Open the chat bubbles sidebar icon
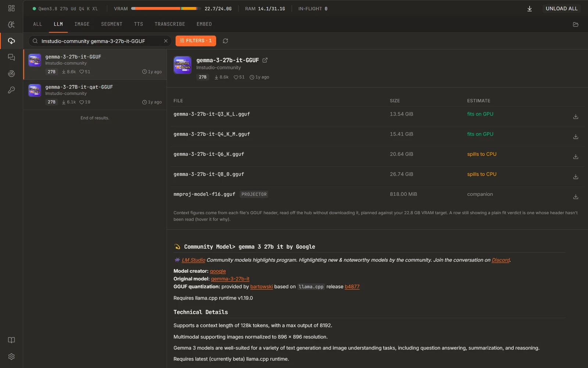This screenshot has height=368, width=588. pyautogui.click(x=11, y=57)
